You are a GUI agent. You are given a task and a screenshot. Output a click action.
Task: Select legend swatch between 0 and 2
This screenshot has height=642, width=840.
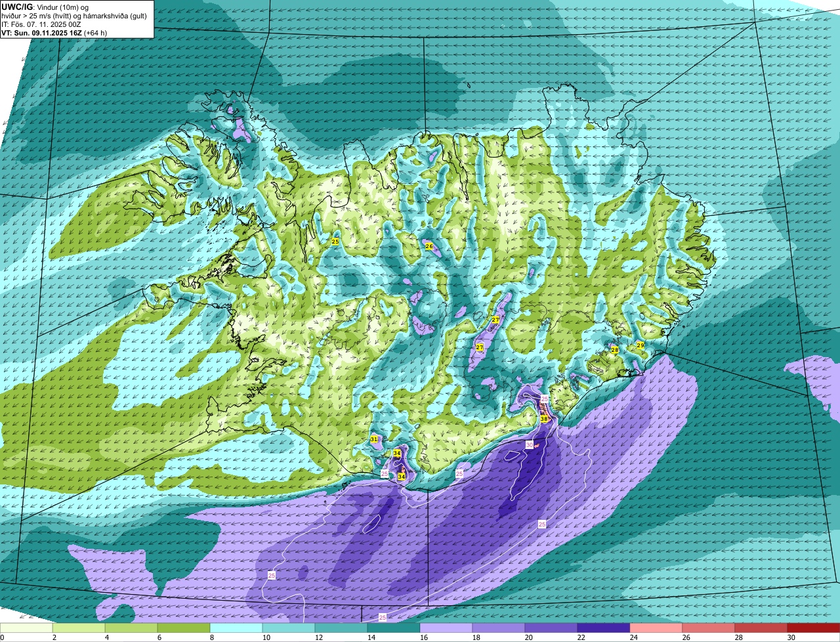[x=26, y=628]
